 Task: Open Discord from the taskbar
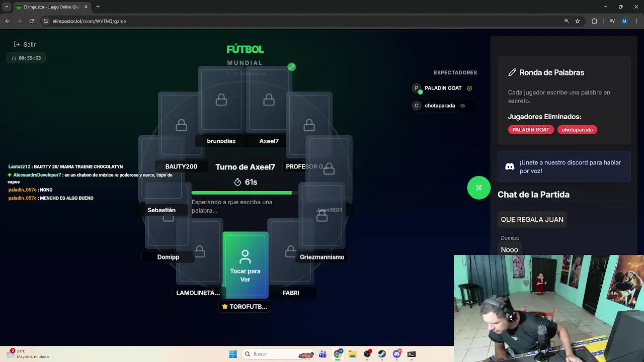pyautogui.click(x=397, y=354)
